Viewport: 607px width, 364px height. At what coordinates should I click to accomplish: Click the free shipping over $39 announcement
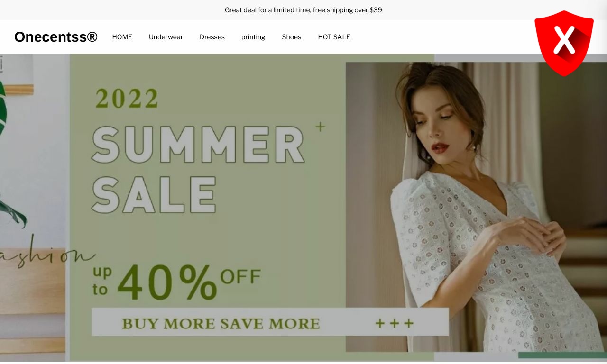click(x=303, y=10)
